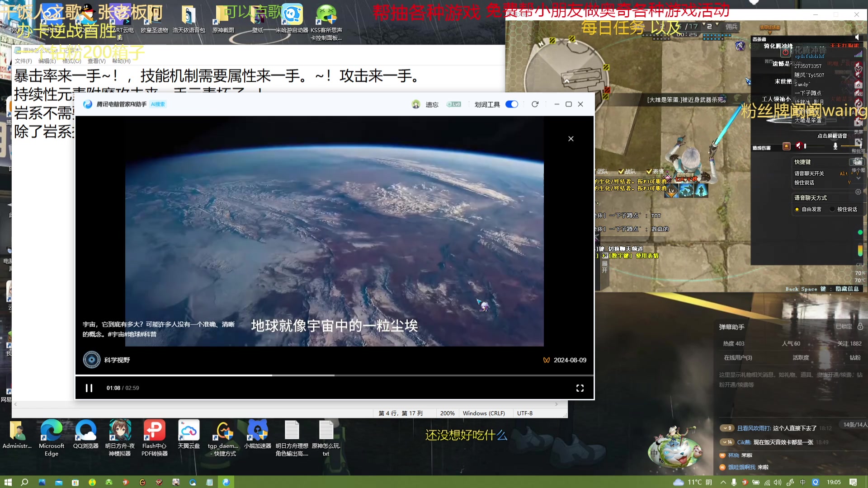Click the 200% zoom status in Notepad
868x488 pixels.
[447, 413]
